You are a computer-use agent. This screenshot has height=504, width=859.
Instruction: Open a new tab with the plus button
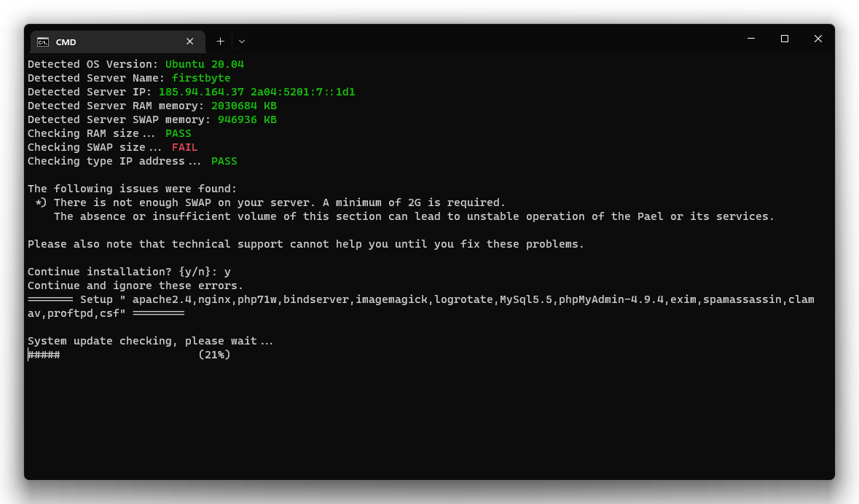coord(220,42)
